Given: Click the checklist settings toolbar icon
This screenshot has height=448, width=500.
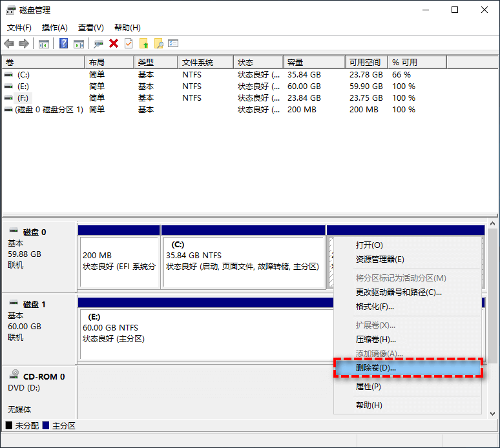Looking at the screenshot, I should click(173, 43).
